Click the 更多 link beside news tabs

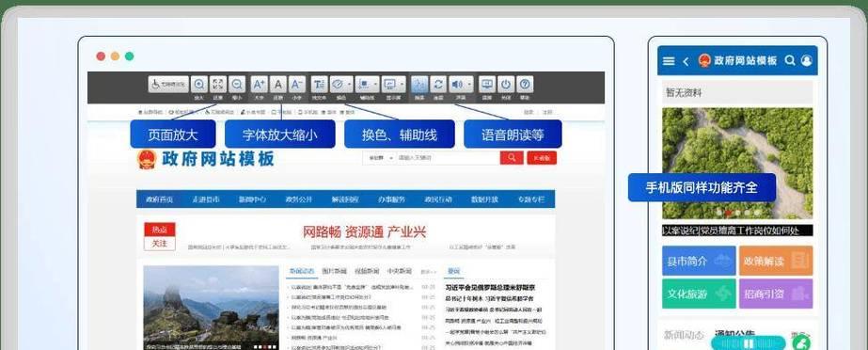429,272
